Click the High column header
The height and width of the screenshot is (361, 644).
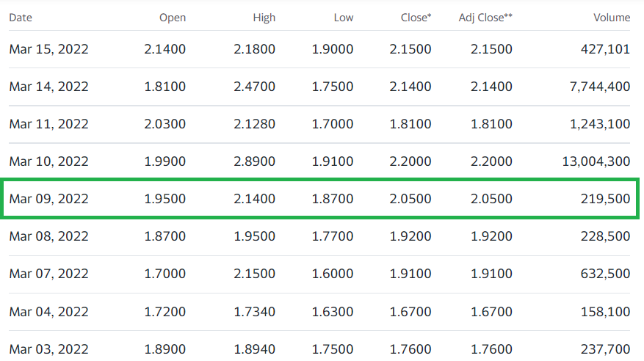click(x=264, y=18)
